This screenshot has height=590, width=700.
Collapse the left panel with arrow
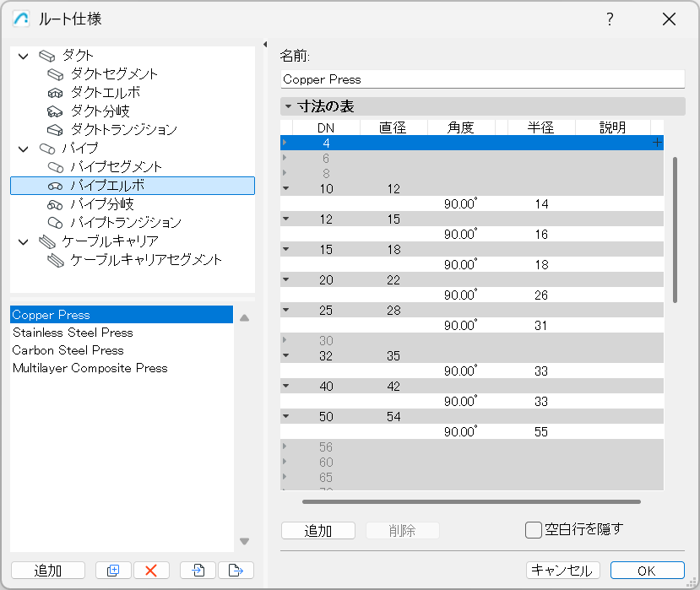click(265, 44)
